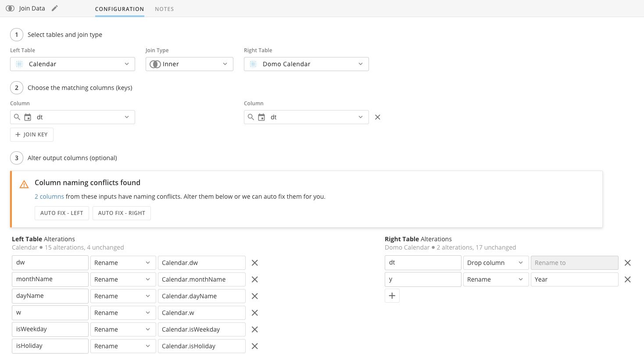Remove the monthName alteration row
The image size is (644, 354).
click(254, 279)
